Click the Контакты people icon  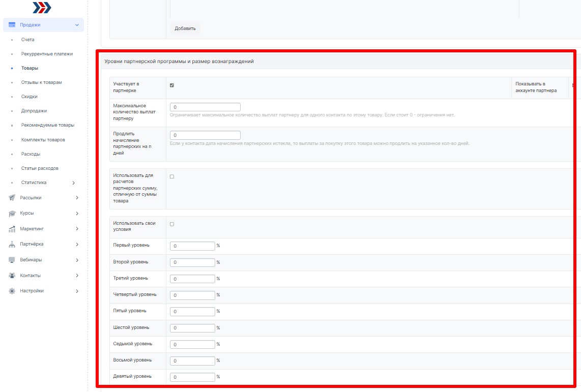point(12,276)
